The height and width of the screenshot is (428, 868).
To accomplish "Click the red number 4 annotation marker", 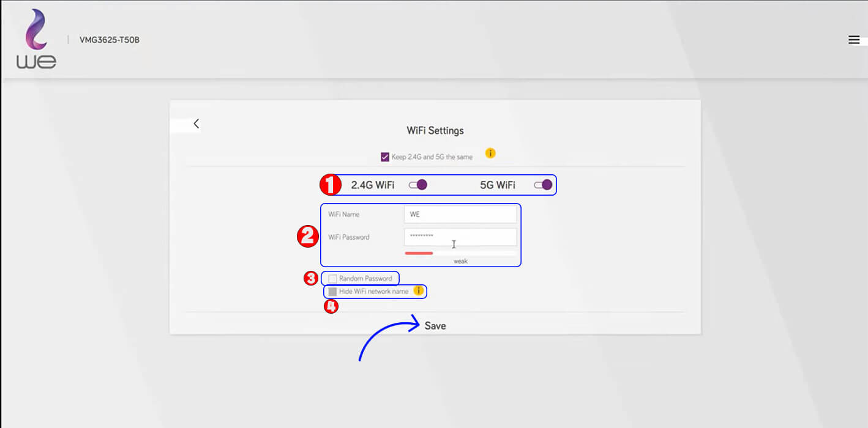I will click(x=331, y=306).
